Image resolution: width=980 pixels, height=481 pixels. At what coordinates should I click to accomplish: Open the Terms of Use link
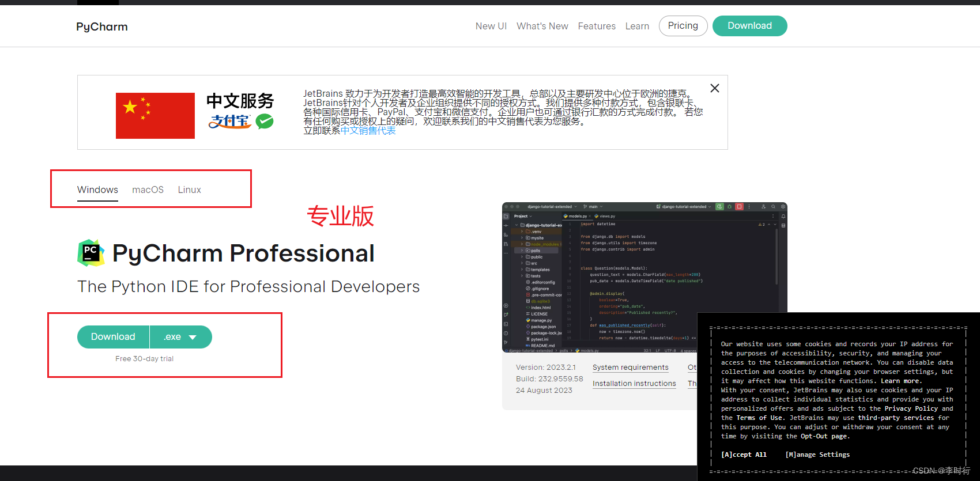pos(759,418)
